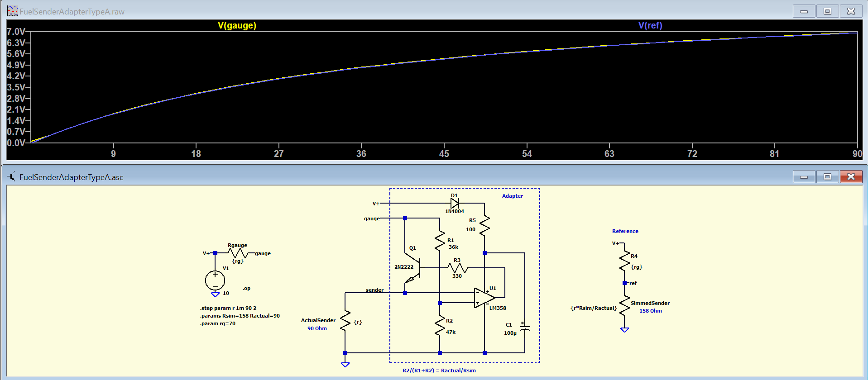
Task: Click the .op directive text
Action: 246,288
